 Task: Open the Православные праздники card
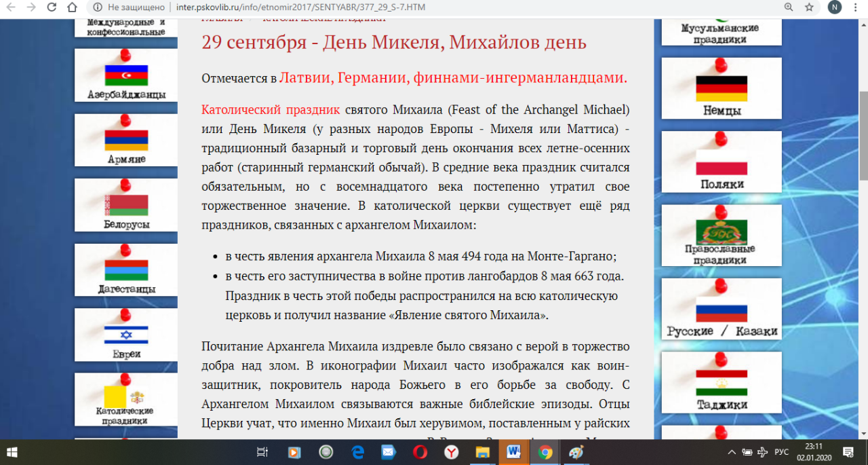722,236
